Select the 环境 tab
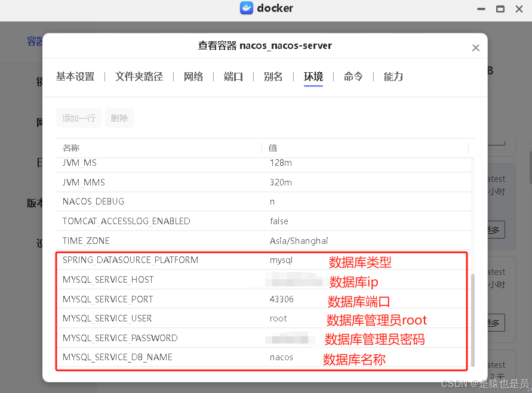Image resolution: width=532 pixels, height=393 pixels. pyautogui.click(x=313, y=76)
